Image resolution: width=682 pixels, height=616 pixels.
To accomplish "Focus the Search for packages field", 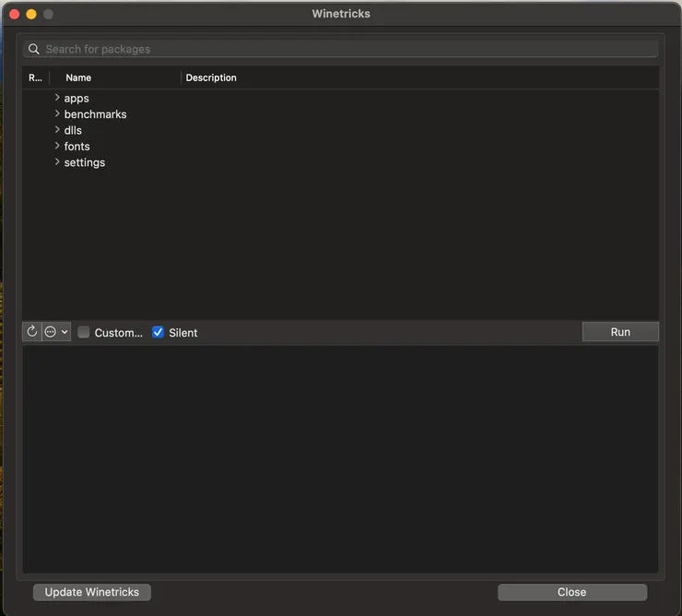I will 341,49.
